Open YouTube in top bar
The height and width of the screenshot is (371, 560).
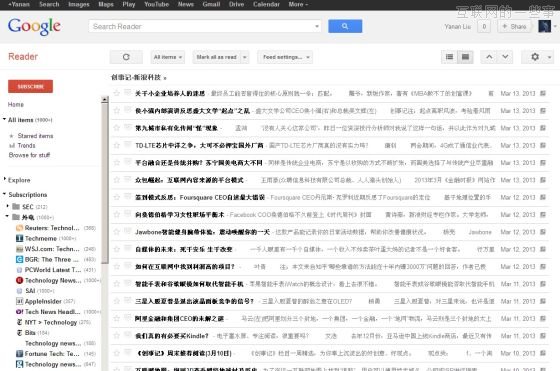pyautogui.click(x=156, y=4)
